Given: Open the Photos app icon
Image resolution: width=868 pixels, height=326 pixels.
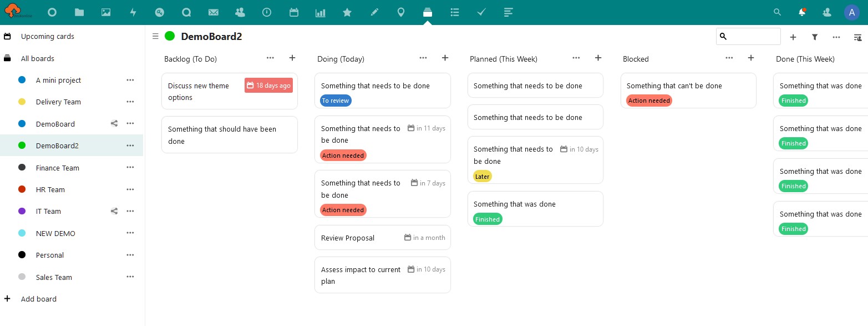Looking at the screenshot, I should pos(106,12).
